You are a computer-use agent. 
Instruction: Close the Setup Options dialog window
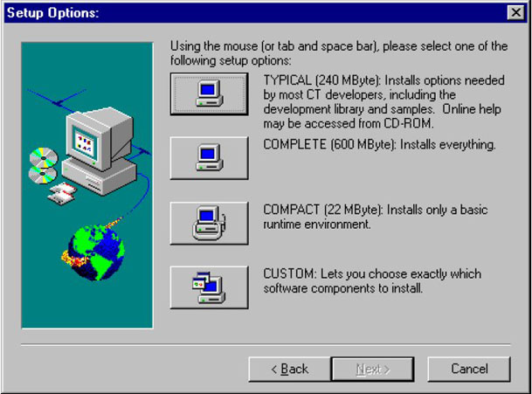pyautogui.click(x=515, y=12)
